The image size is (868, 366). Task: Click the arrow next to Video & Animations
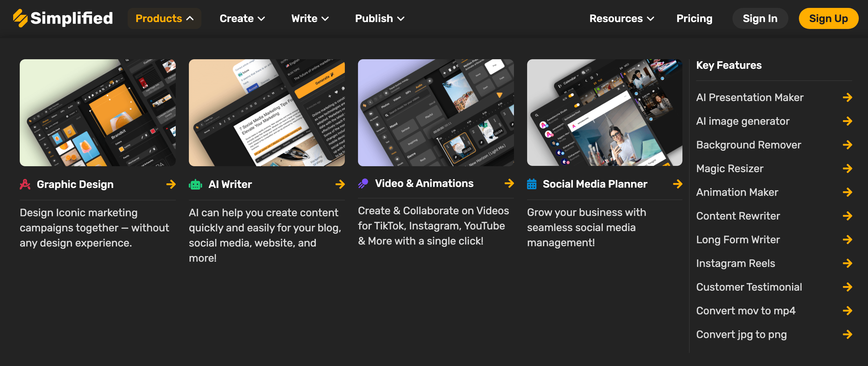pyautogui.click(x=509, y=183)
